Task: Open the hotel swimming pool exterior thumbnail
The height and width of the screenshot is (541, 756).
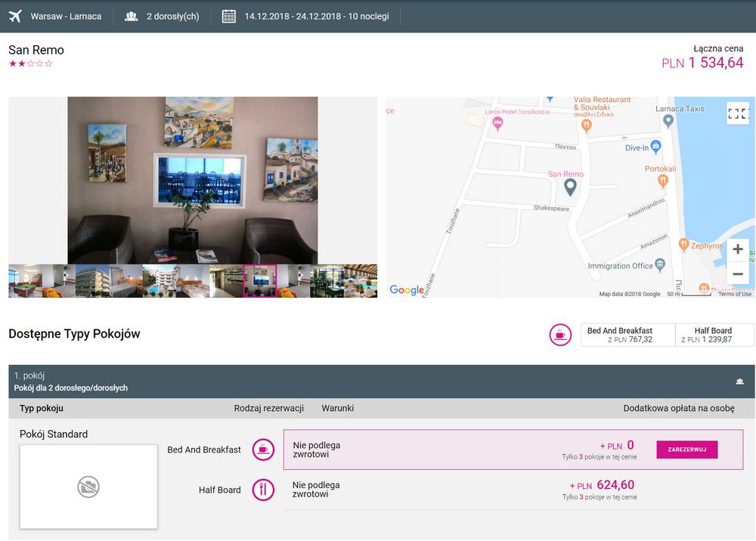Action: pos(159,281)
